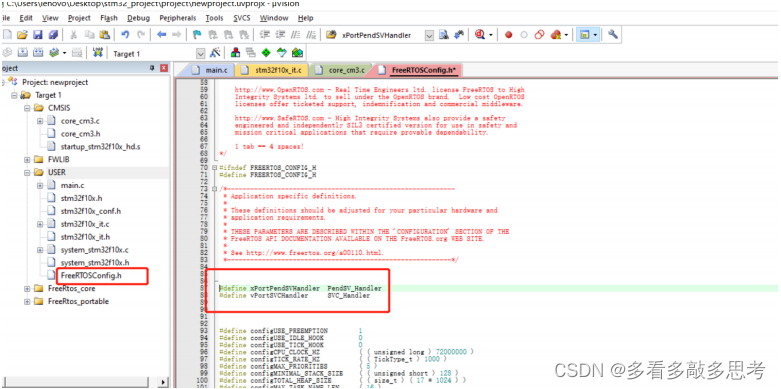The width and height of the screenshot is (781, 389).
Task: Open the debug session dropdown arrow
Action: 491,35
